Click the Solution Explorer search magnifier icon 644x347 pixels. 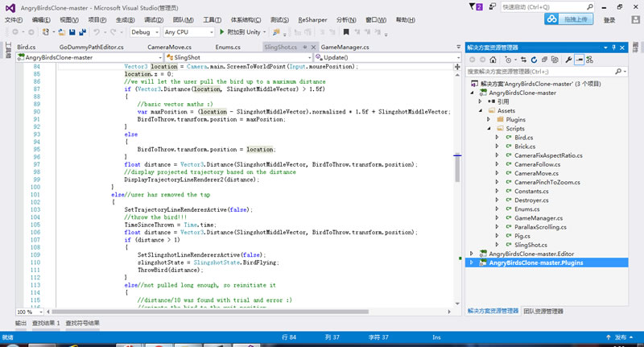click(618, 72)
